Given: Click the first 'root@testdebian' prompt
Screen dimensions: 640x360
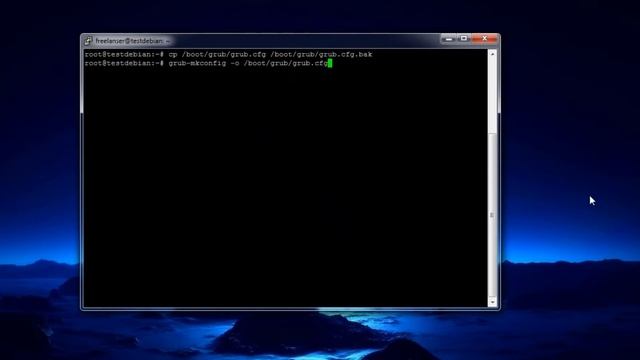Looking at the screenshot, I should click(x=124, y=54).
